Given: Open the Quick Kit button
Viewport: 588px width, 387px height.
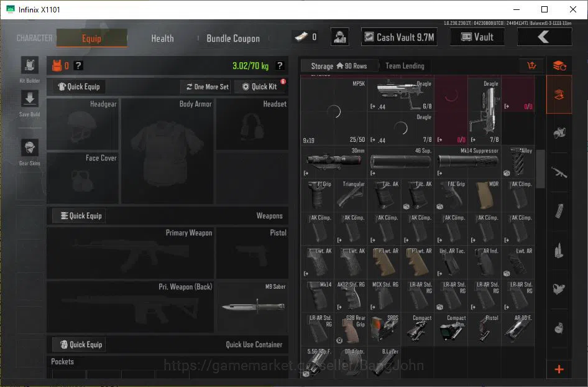Looking at the screenshot, I should pos(260,86).
